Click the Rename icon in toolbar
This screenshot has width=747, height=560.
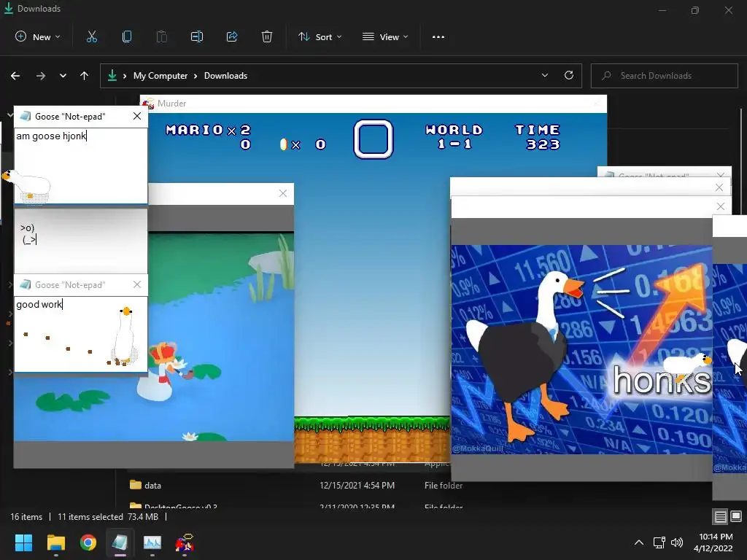pos(197,36)
